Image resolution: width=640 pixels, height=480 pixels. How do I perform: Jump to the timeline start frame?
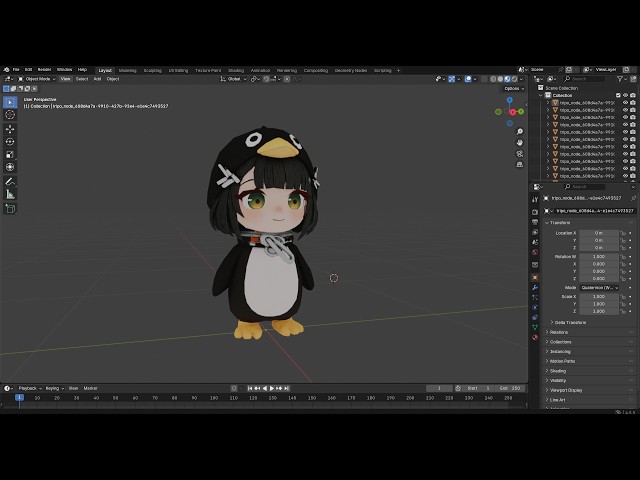[250, 389]
